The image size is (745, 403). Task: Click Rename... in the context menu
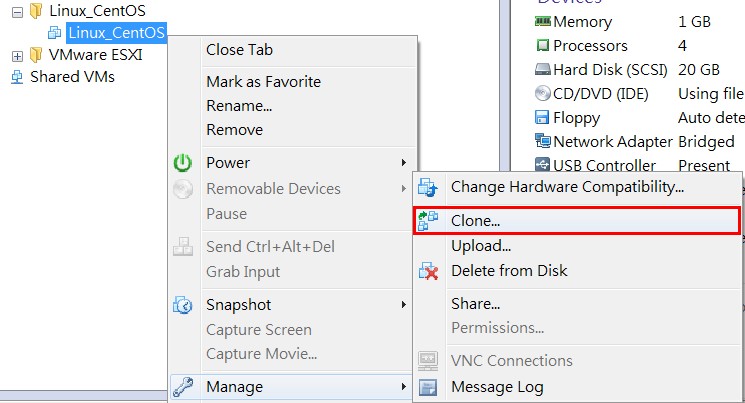pos(239,106)
